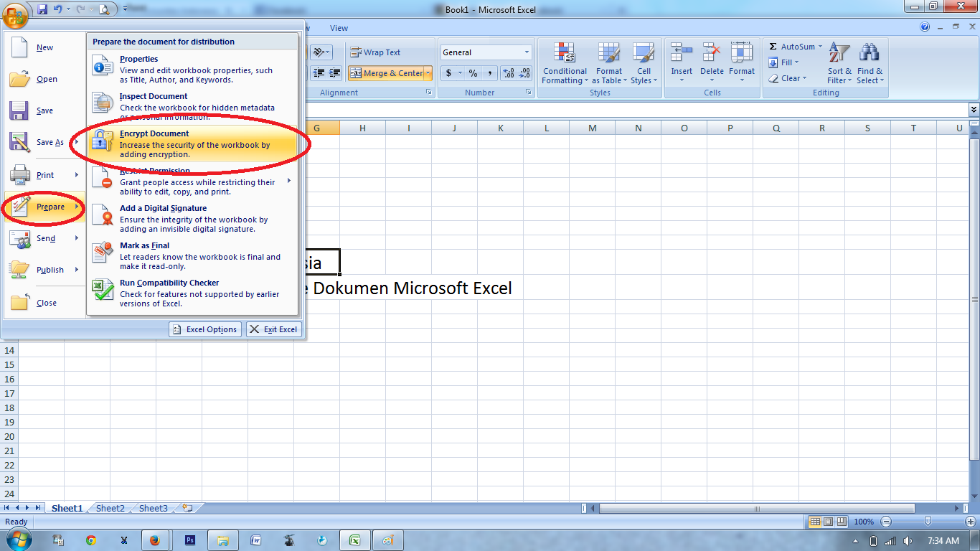Choose Close from the Office menu

click(x=44, y=303)
